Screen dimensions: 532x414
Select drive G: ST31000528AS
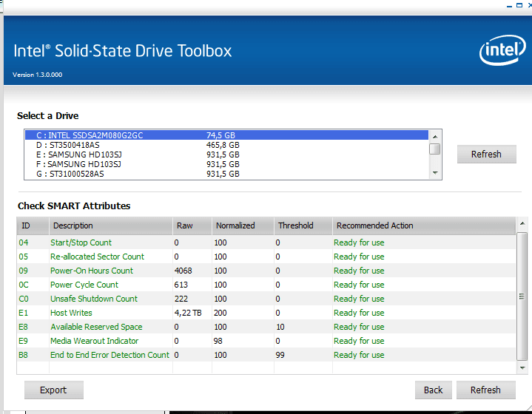point(226,174)
